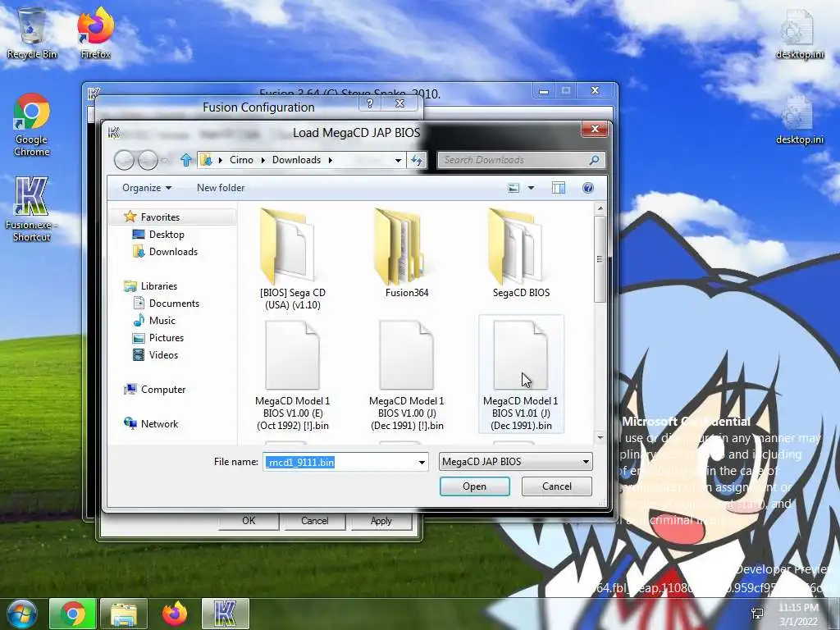Open Pictures library in navigation pane
This screenshot has width=840, height=630.
(166, 337)
